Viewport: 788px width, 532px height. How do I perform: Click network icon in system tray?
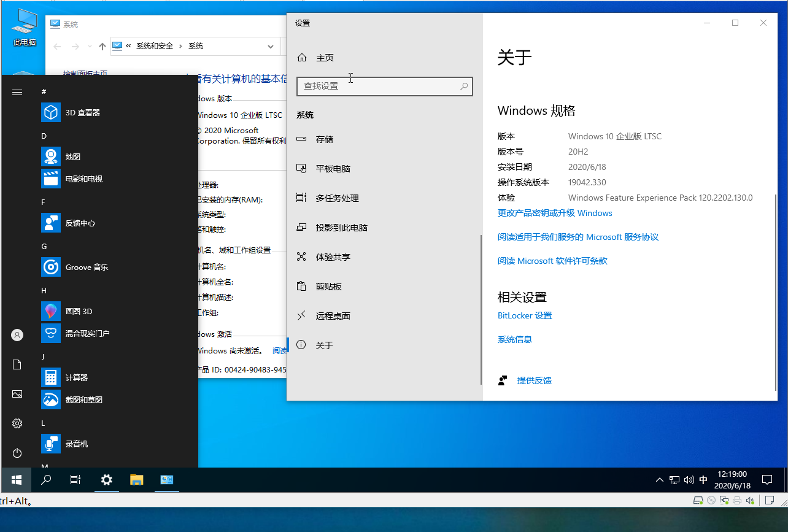674,480
